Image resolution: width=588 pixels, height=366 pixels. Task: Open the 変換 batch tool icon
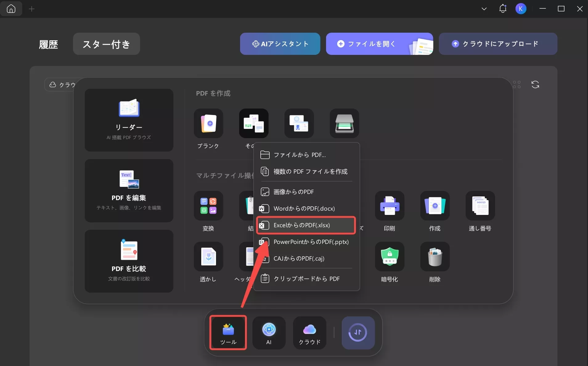coord(208,206)
